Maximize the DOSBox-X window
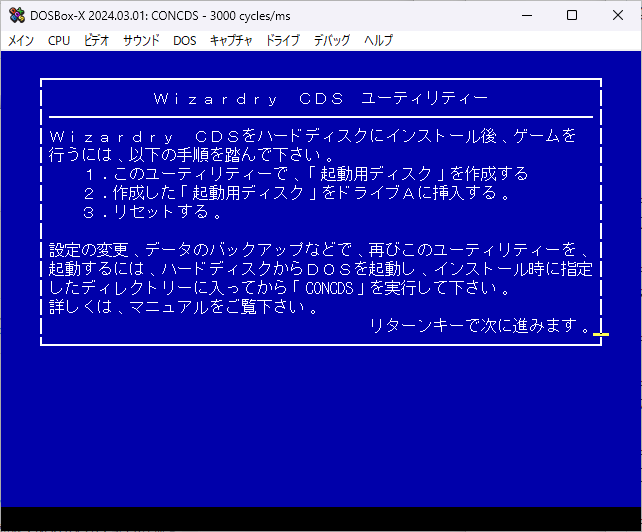This screenshot has width=642, height=532. [572, 16]
